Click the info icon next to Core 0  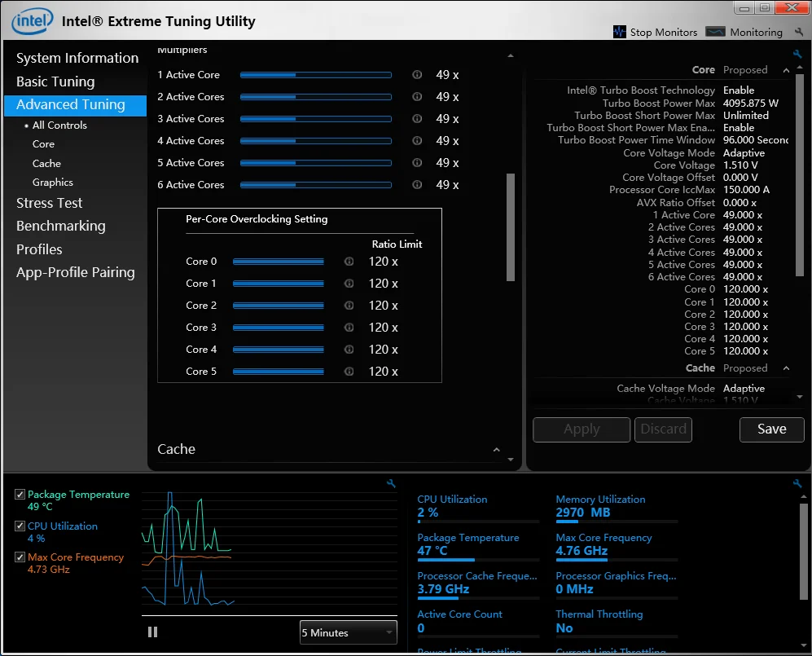pyautogui.click(x=349, y=262)
